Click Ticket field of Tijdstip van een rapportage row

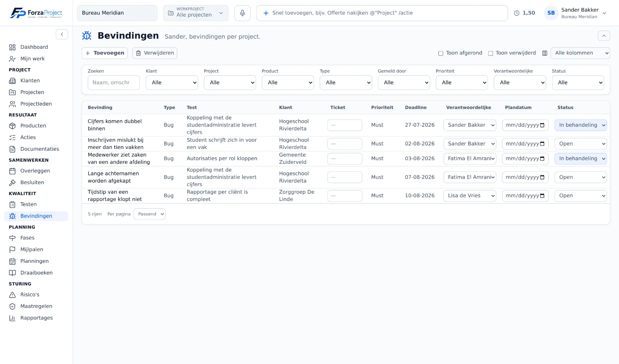(x=345, y=196)
